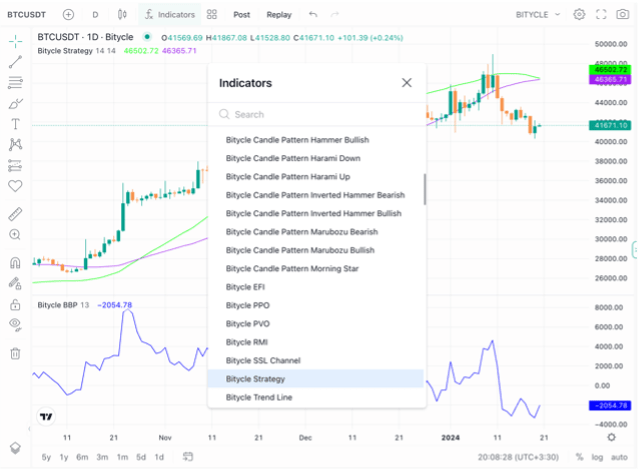The height and width of the screenshot is (473, 641).
Task: Click the trash icon to remove drawings
Action: pyautogui.click(x=15, y=353)
